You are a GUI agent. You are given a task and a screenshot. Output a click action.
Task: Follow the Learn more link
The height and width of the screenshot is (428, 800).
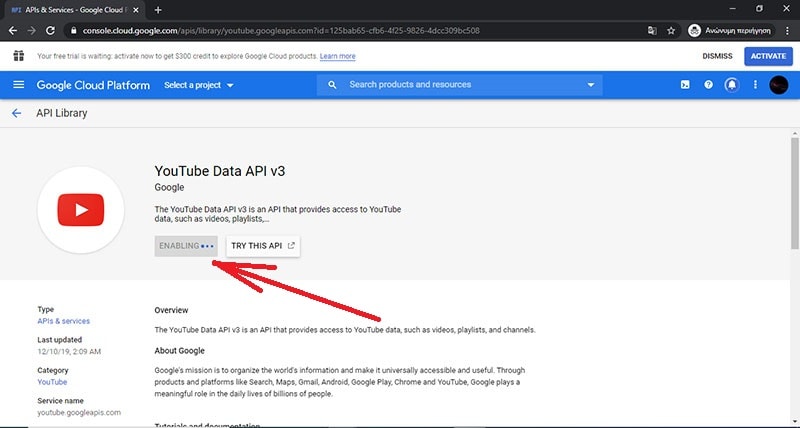(337, 56)
